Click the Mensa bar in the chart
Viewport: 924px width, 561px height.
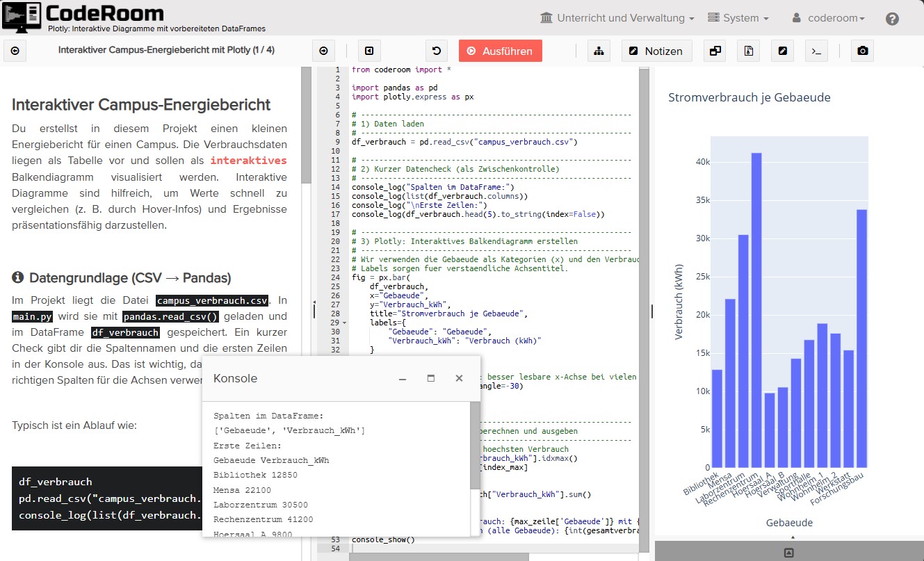click(730, 383)
